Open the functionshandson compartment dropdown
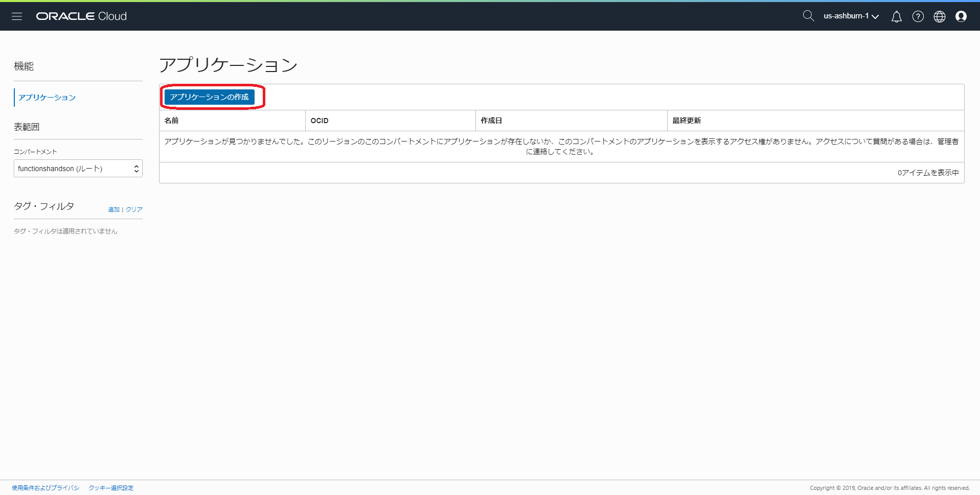The width and height of the screenshot is (980, 495). tap(78, 169)
